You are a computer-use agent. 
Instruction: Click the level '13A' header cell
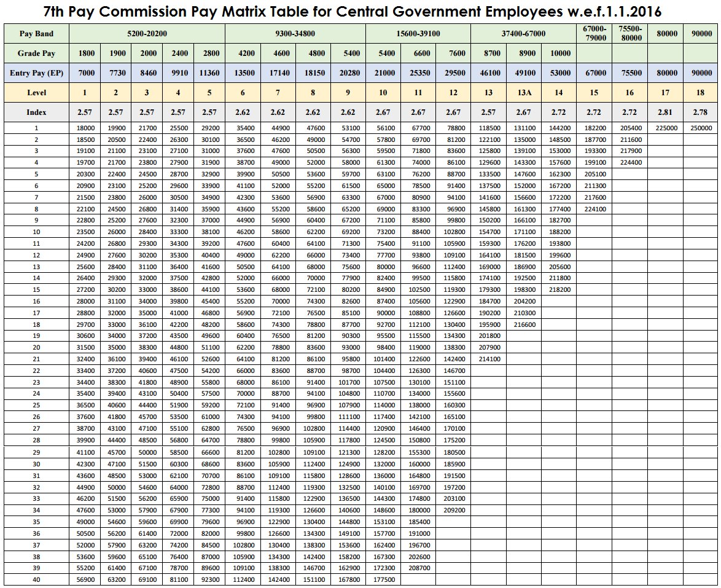524,93
